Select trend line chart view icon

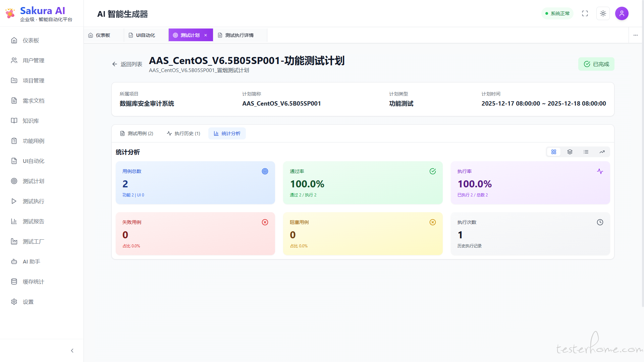tap(602, 152)
